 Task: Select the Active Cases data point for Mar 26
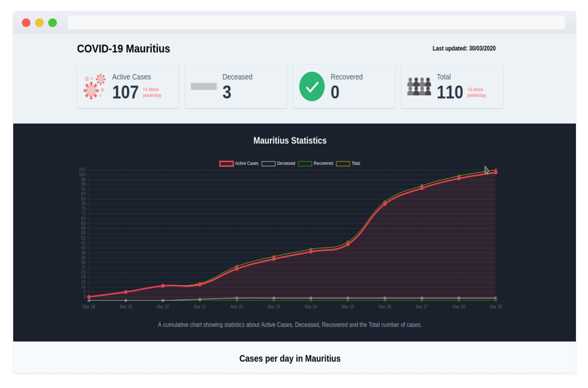pyautogui.click(x=385, y=204)
